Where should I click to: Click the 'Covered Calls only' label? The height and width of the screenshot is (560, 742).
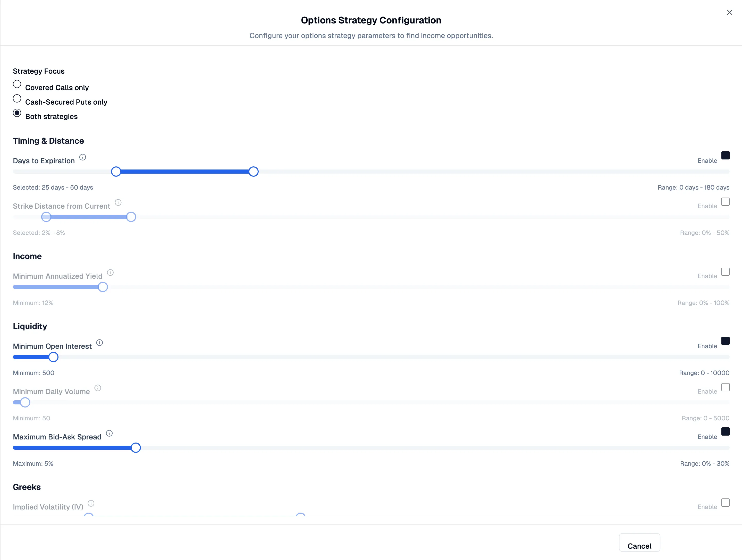(57, 88)
